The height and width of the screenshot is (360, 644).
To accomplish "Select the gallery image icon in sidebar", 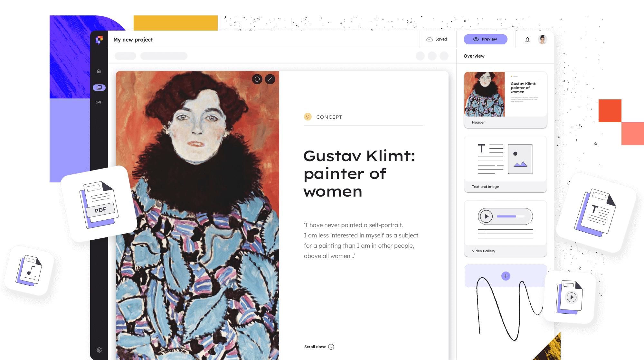I will pyautogui.click(x=99, y=88).
